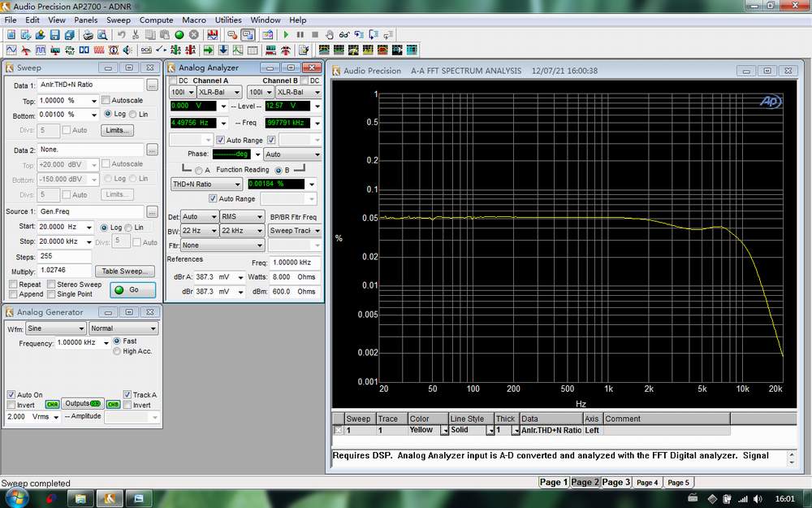Click the DCX panel icon
Screen dimensions: 812x508
[146, 50]
